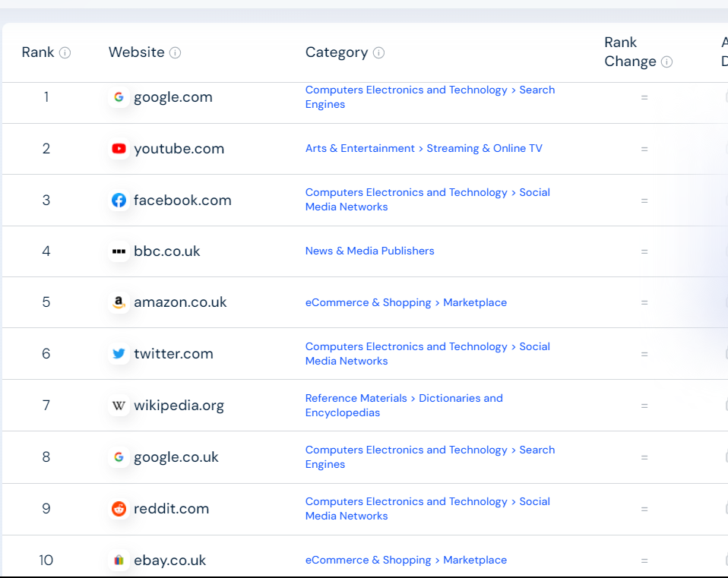Click the Amazon favicon icon
728x578 pixels.
119,302
